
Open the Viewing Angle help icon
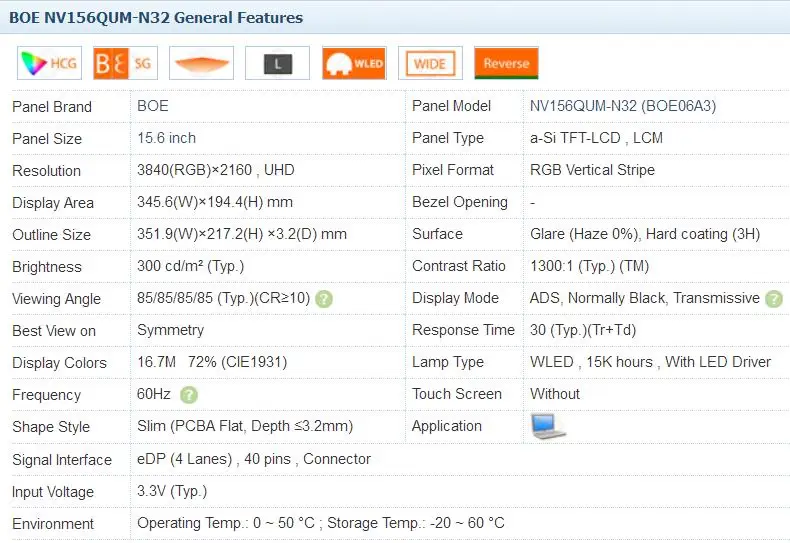[324, 299]
